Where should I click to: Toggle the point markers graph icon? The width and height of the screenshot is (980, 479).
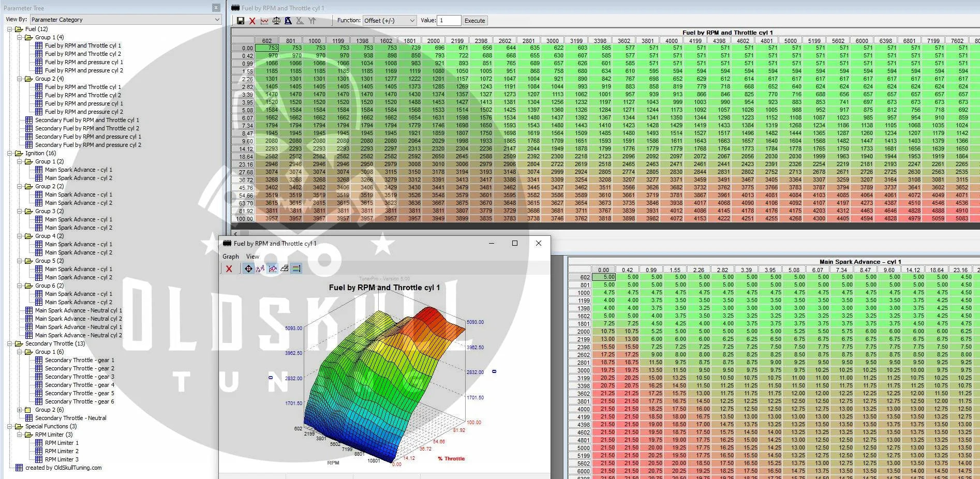(260, 268)
